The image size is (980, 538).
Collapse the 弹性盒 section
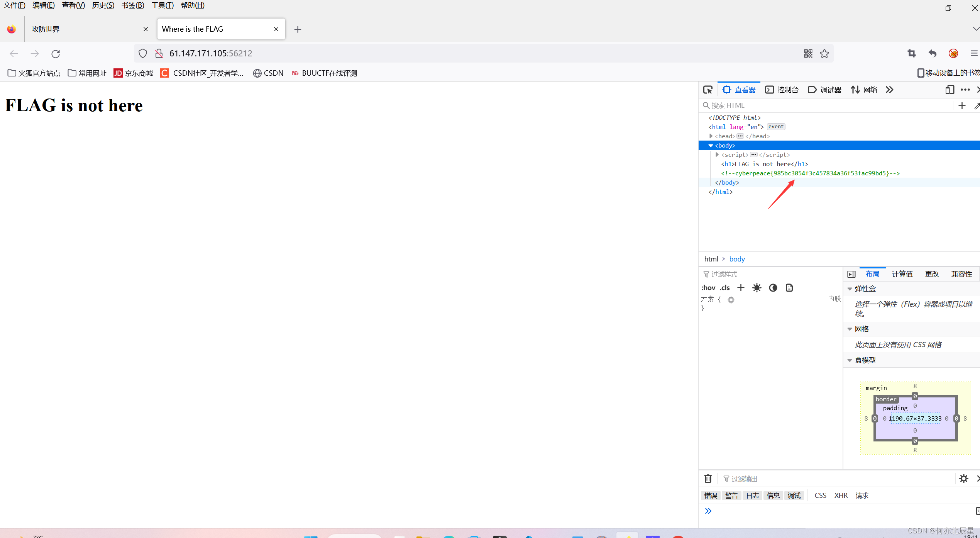[850, 289]
